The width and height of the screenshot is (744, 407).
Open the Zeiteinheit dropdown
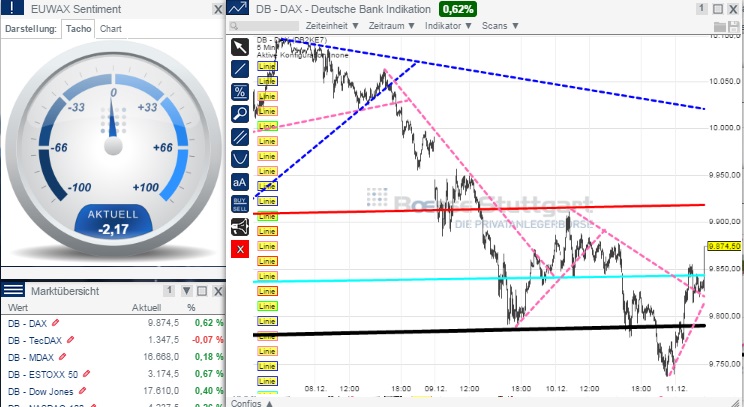(x=332, y=26)
